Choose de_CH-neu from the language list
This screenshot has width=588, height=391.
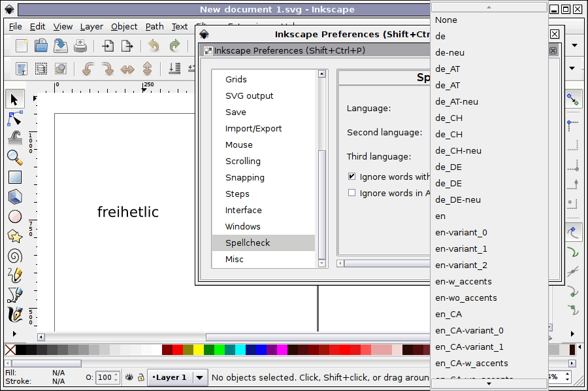pos(489,150)
